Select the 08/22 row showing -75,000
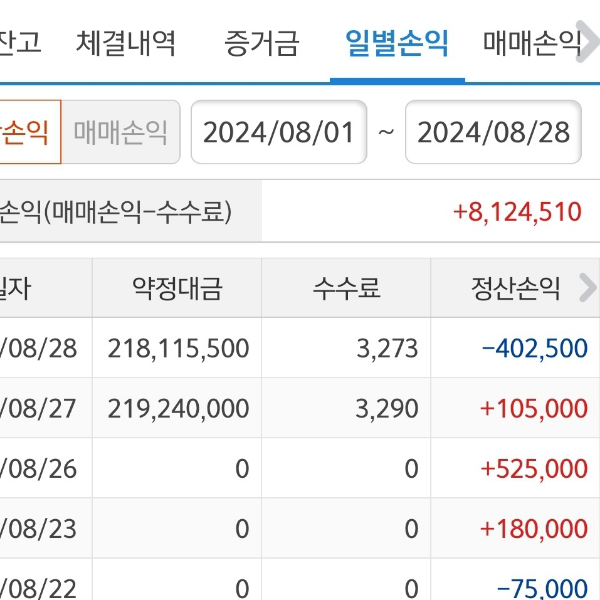600x600 pixels. [x=300, y=585]
